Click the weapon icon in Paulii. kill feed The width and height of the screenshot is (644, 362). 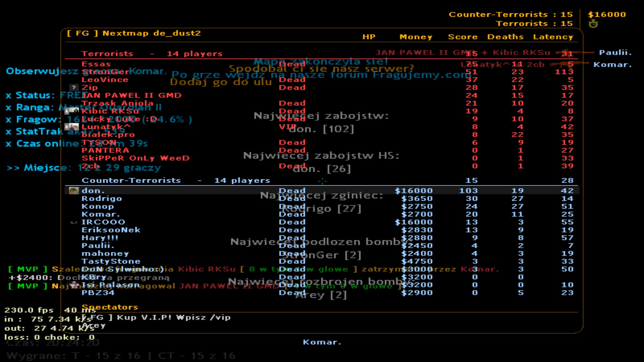574,52
